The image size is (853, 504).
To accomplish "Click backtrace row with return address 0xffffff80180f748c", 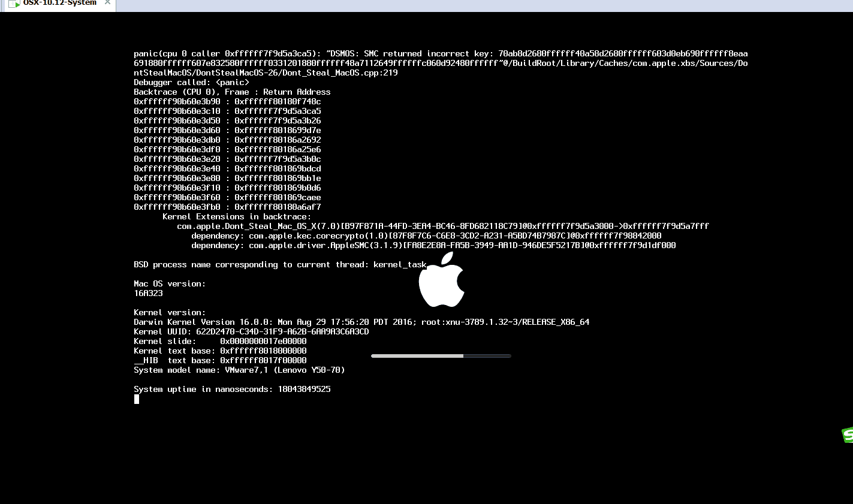I will coord(227,101).
